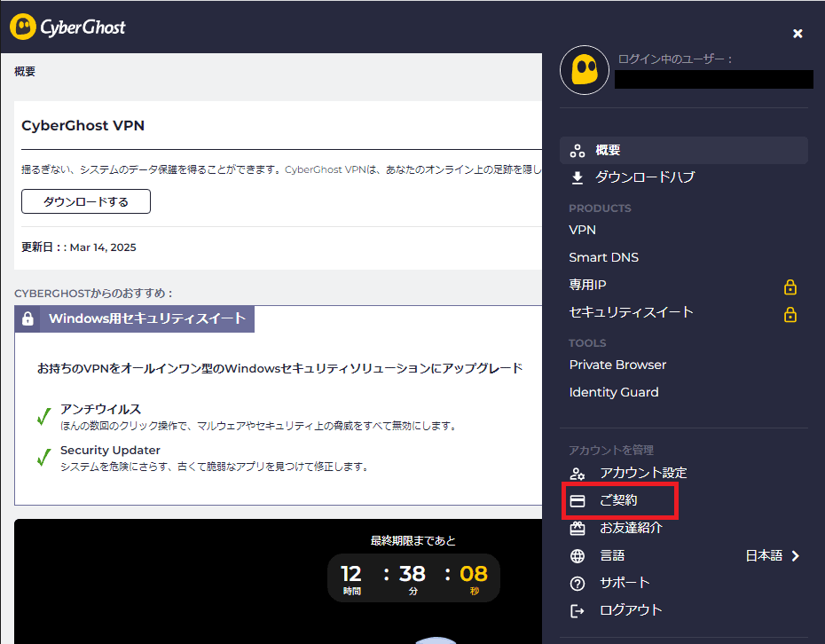Click the checkmark beside アンチウイルス
This screenshot has height=644, width=825.
(x=44, y=416)
